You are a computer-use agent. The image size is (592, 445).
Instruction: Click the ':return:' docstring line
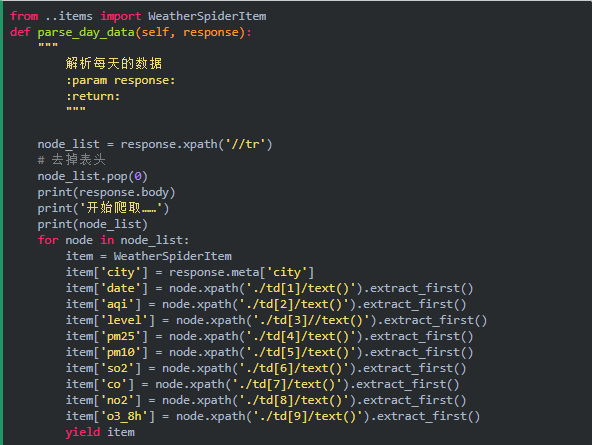[93, 96]
